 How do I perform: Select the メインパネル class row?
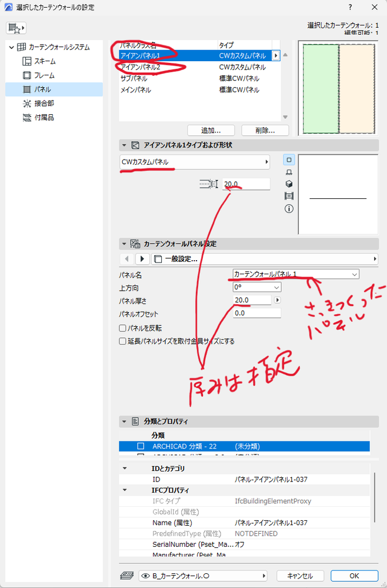[x=199, y=90]
